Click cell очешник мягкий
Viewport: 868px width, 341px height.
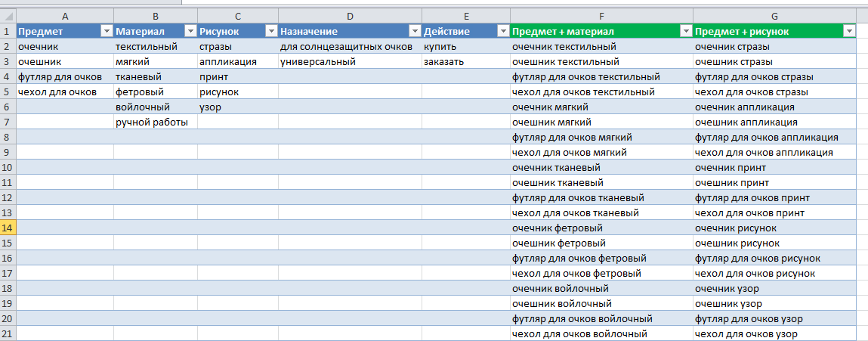tap(601, 122)
